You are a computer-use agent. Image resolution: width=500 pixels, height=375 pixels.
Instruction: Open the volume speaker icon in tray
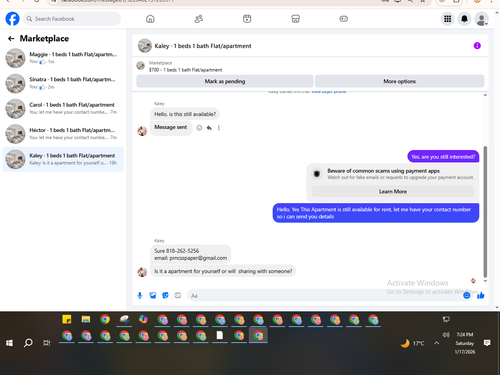(x=446, y=335)
